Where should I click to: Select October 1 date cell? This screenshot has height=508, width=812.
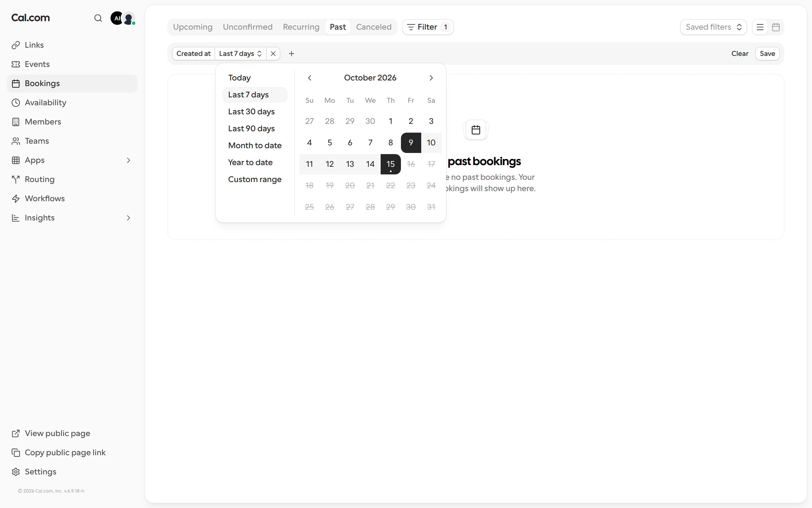click(390, 121)
